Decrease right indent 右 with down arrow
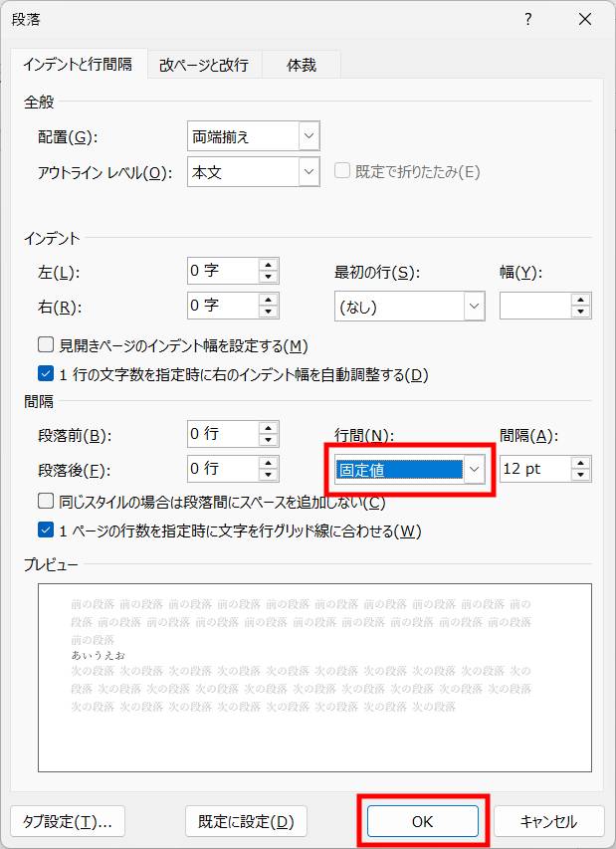This screenshot has height=849, width=616. (268, 312)
